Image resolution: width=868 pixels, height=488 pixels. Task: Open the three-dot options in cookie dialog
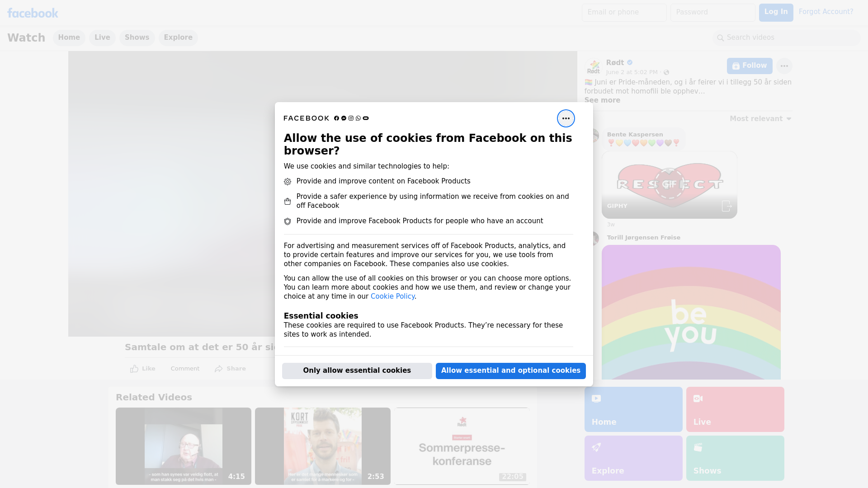[x=566, y=118]
